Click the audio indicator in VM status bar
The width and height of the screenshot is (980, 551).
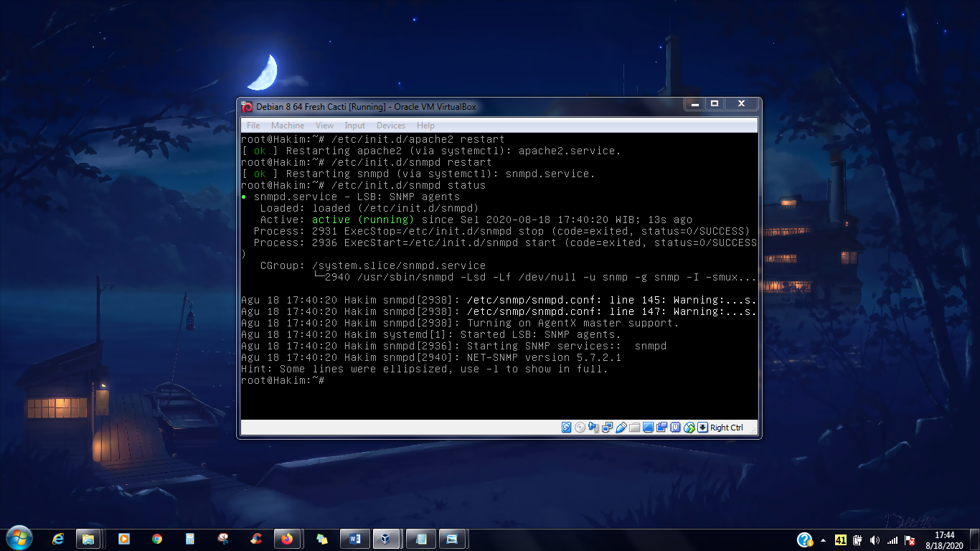coord(593,428)
